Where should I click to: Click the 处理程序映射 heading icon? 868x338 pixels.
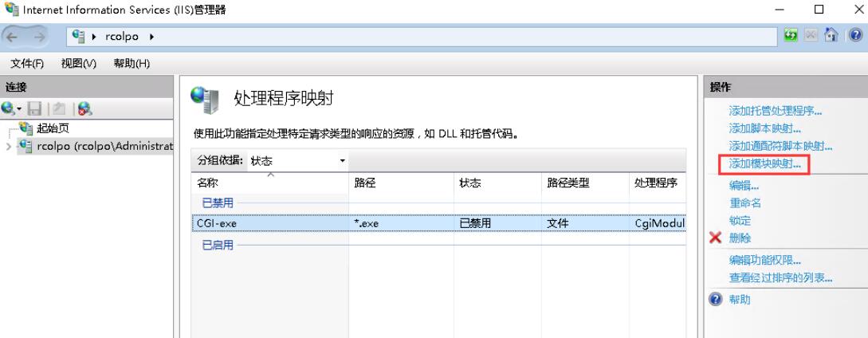point(204,100)
